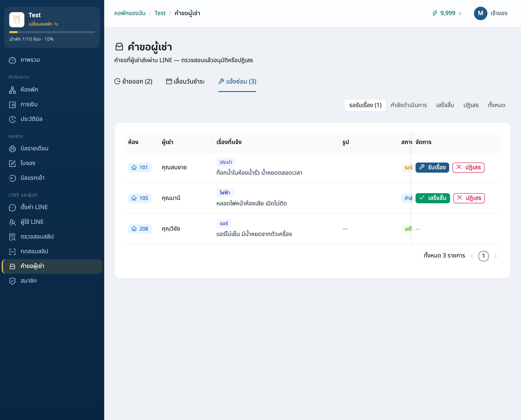Go to next pagination page arrow
This screenshot has width=521, height=420.
pos(495,256)
